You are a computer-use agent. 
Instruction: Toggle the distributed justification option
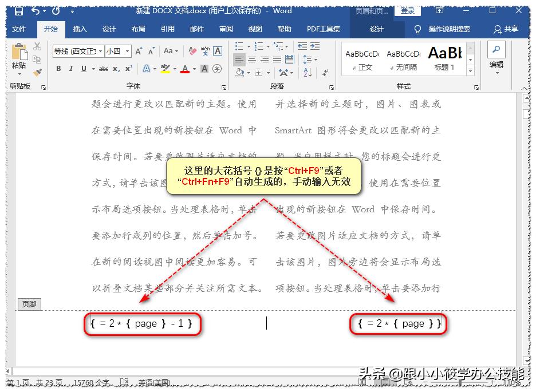point(290,60)
